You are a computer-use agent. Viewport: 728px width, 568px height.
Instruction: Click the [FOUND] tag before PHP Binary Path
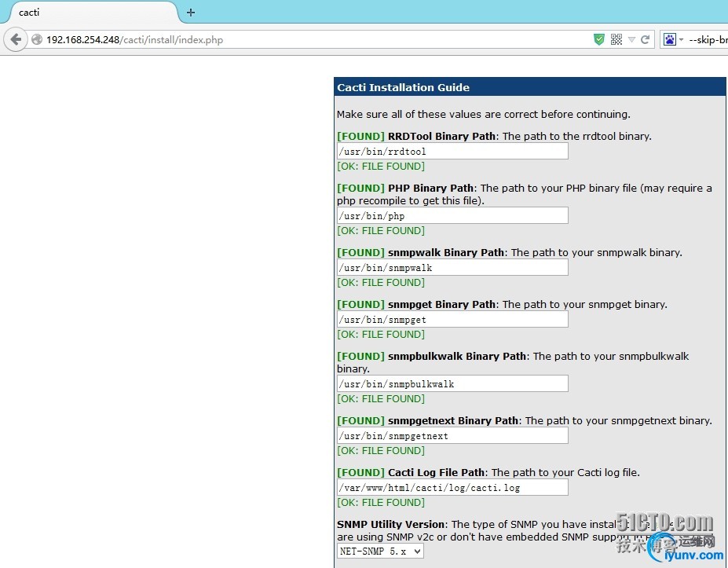[360, 188]
